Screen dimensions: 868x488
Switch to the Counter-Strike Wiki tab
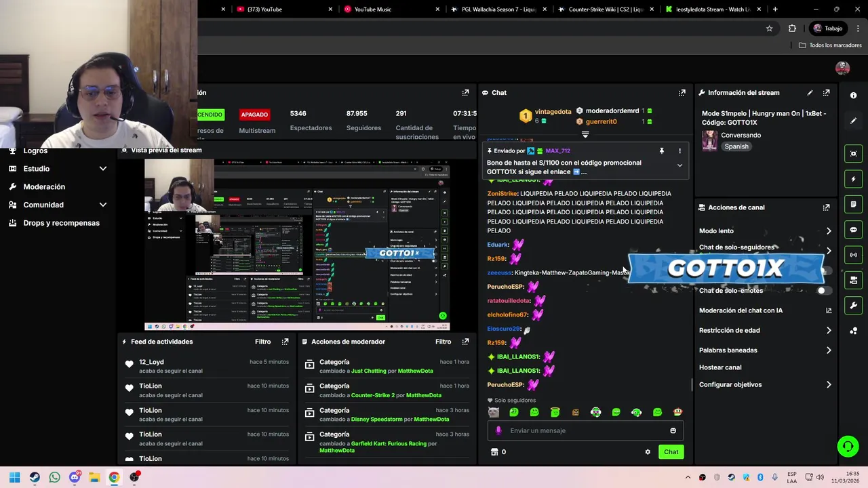tap(606, 9)
